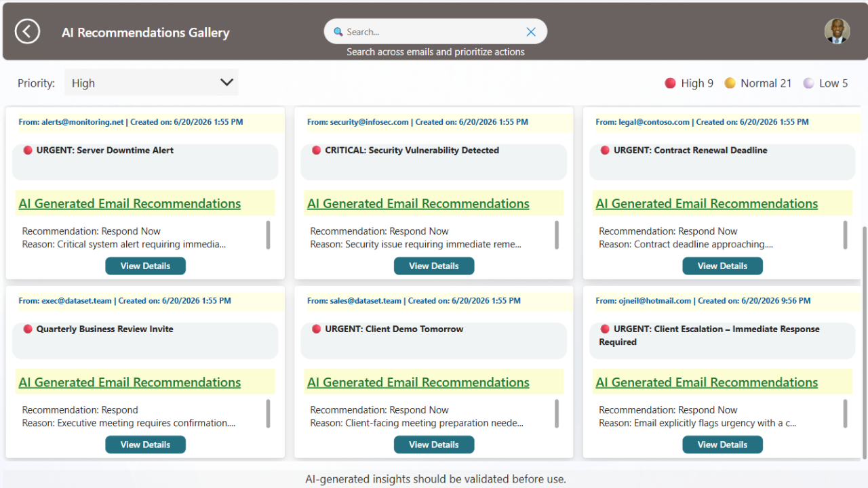868x488 pixels.
Task: Click red dot beside Client Demo Tomorrow
Action: [316, 329]
